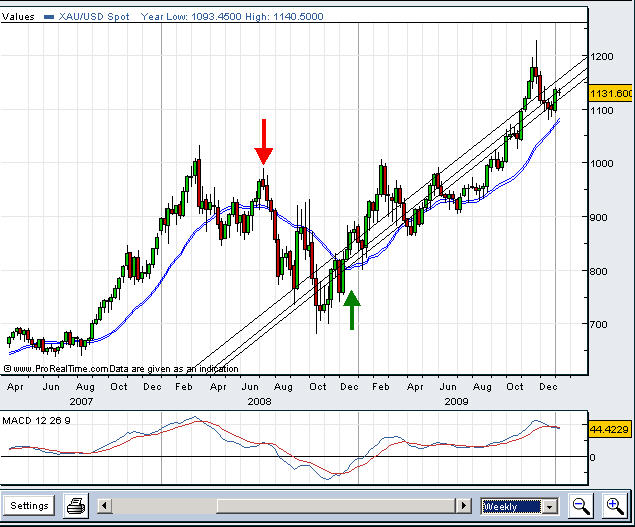
Task: Click the MACD 12 26 9 label
Action: (36, 421)
